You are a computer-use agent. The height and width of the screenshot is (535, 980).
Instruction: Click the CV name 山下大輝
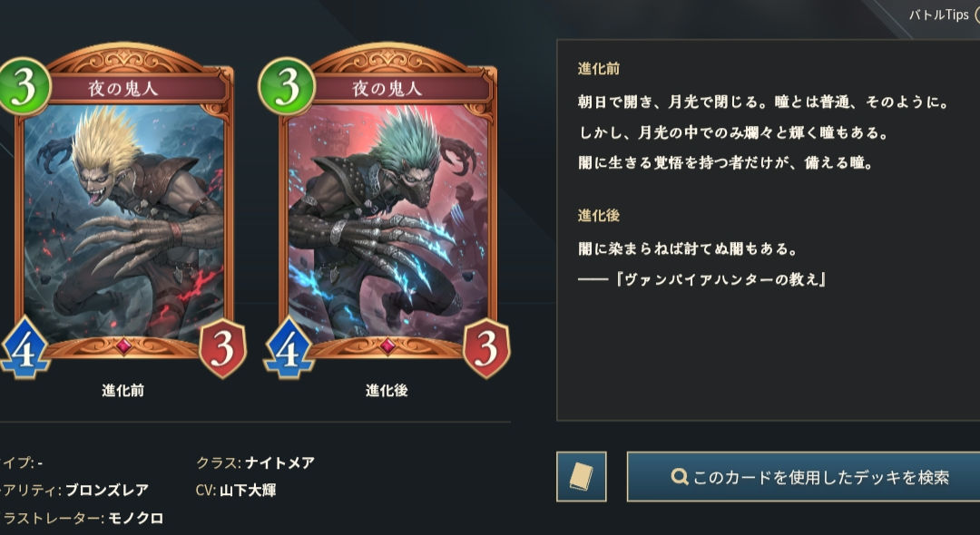(x=248, y=491)
